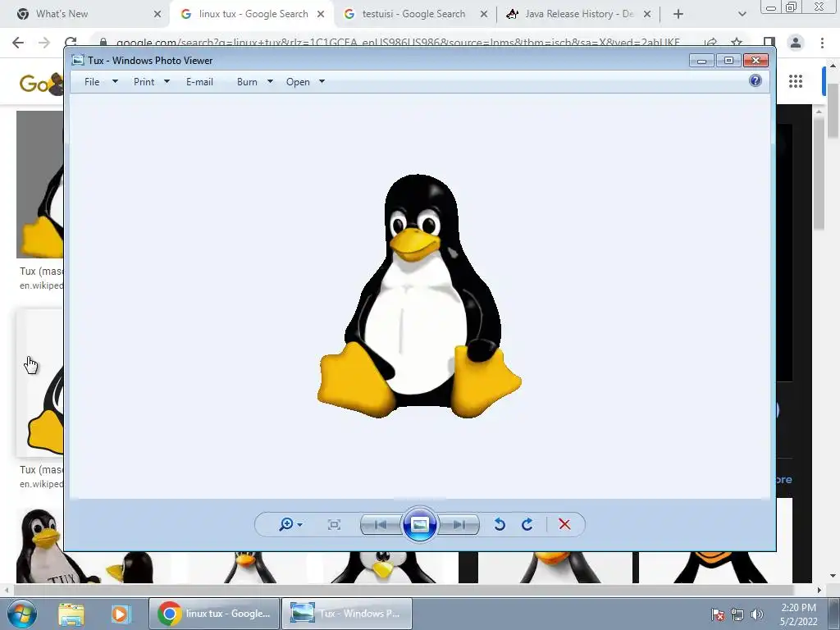The width and height of the screenshot is (840, 630).
Task: Rotate the image clockwise
Action: pos(527,524)
